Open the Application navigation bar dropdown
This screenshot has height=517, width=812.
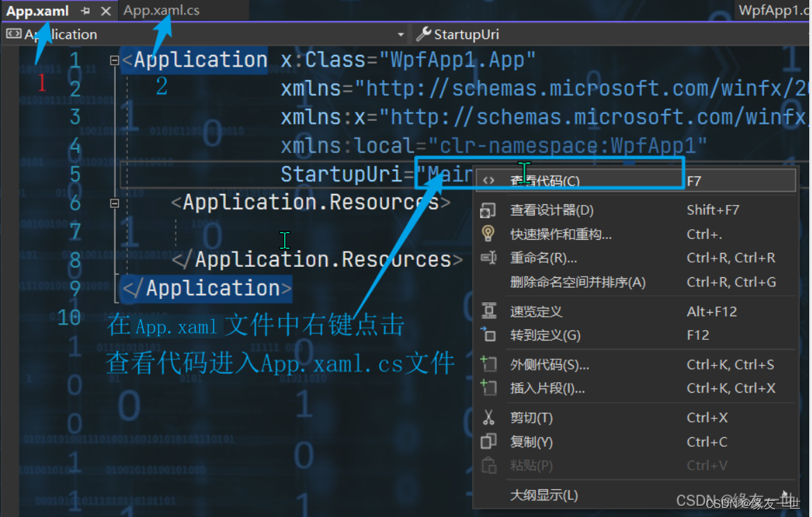pyautogui.click(x=401, y=34)
